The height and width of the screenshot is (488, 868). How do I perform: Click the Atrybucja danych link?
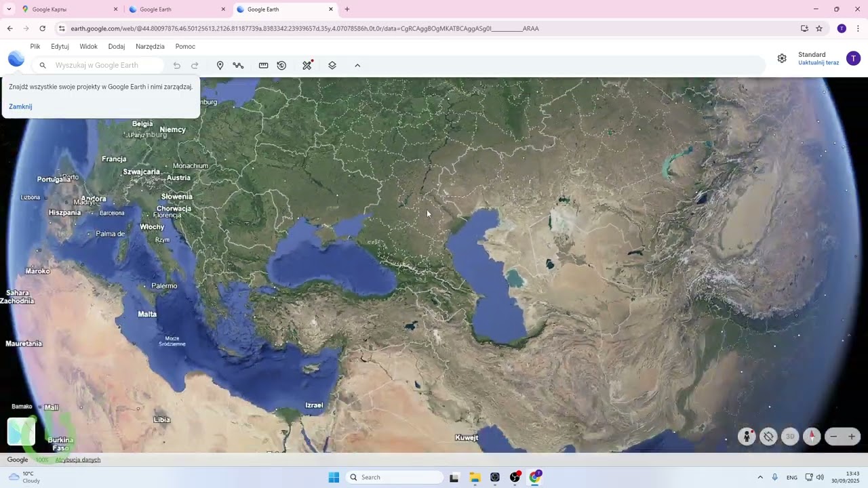tap(78, 460)
